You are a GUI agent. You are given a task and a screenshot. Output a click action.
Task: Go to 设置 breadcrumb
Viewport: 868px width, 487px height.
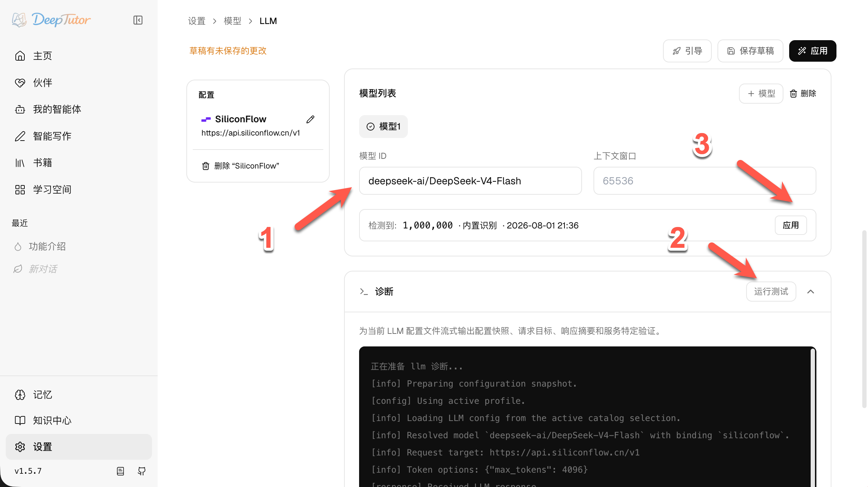pos(197,21)
